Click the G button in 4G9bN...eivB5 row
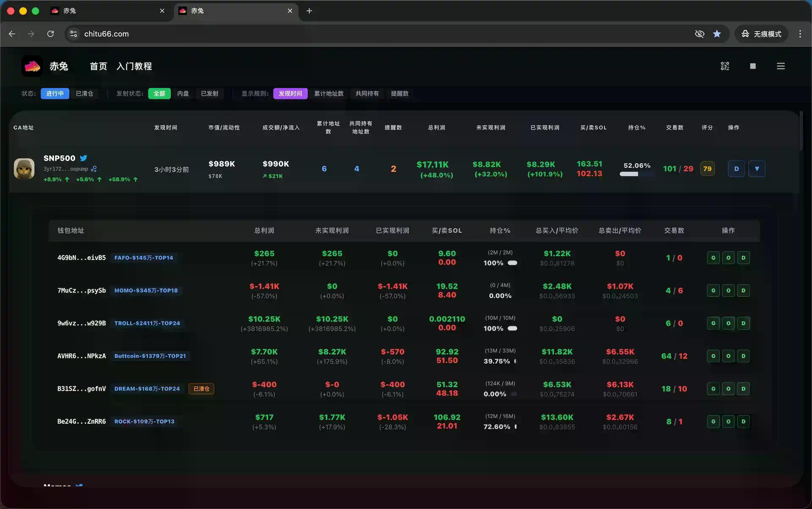The image size is (812, 509). tap(713, 258)
